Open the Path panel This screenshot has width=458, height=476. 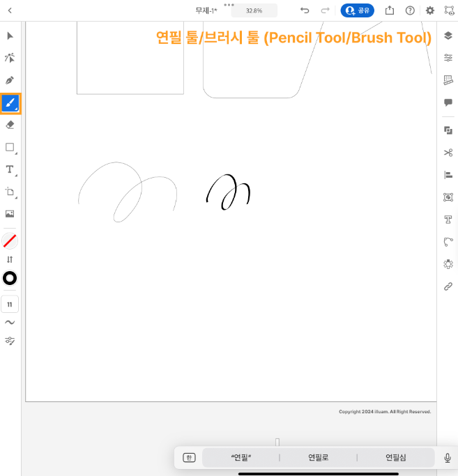[448, 242]
